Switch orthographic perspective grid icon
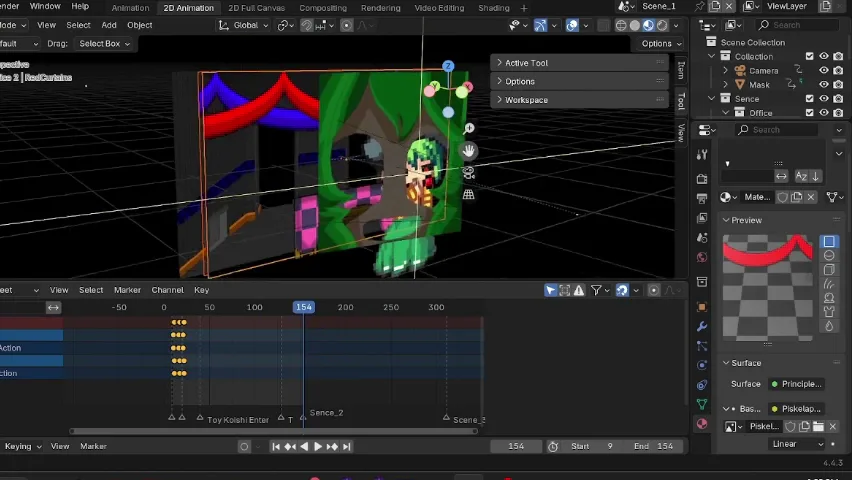 [x=468, y=195]
